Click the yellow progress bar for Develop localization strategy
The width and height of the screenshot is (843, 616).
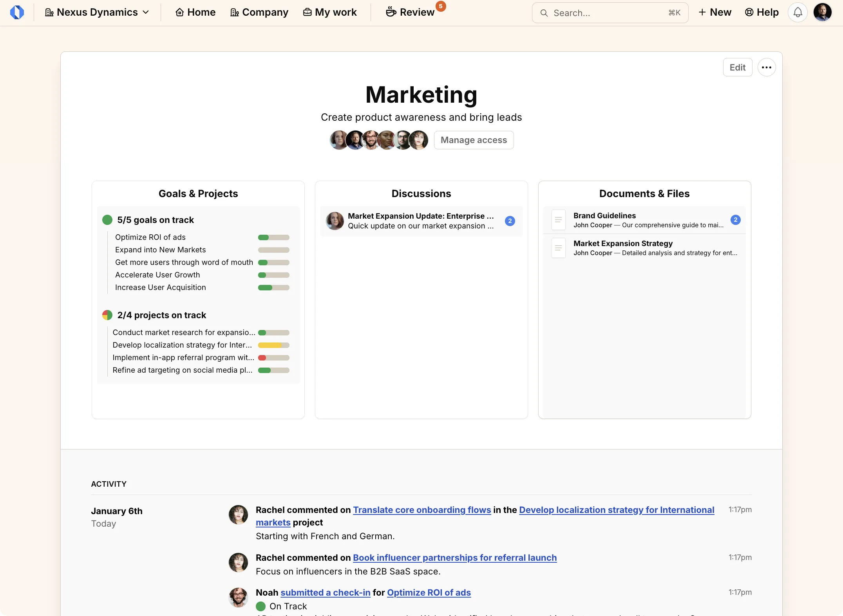[x=273, y=345]
